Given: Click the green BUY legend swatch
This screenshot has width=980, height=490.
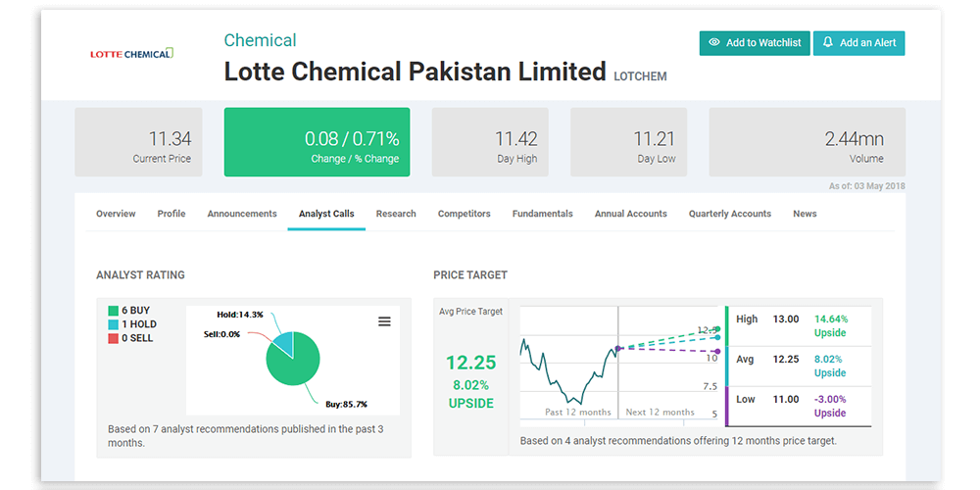Looking at the screenshot, I should 113,311.
